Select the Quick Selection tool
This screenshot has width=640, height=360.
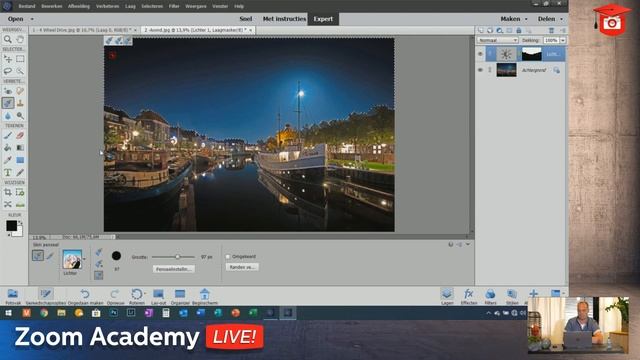[x=20, y=71]
